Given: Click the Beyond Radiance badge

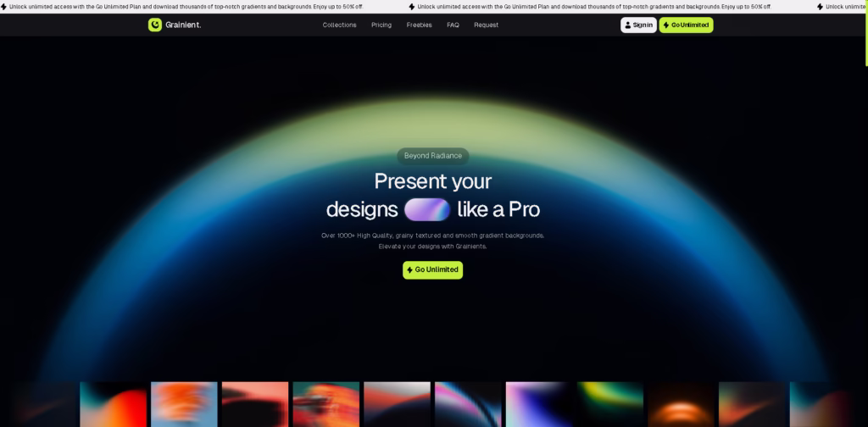Looking at the screenshot, I should [x=433, y=156].
